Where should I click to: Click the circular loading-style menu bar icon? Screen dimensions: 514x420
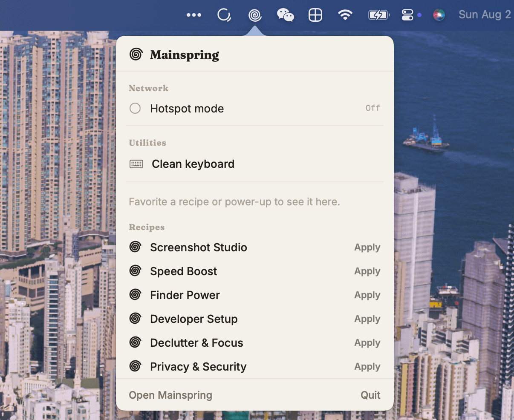(x=224, y=15)
